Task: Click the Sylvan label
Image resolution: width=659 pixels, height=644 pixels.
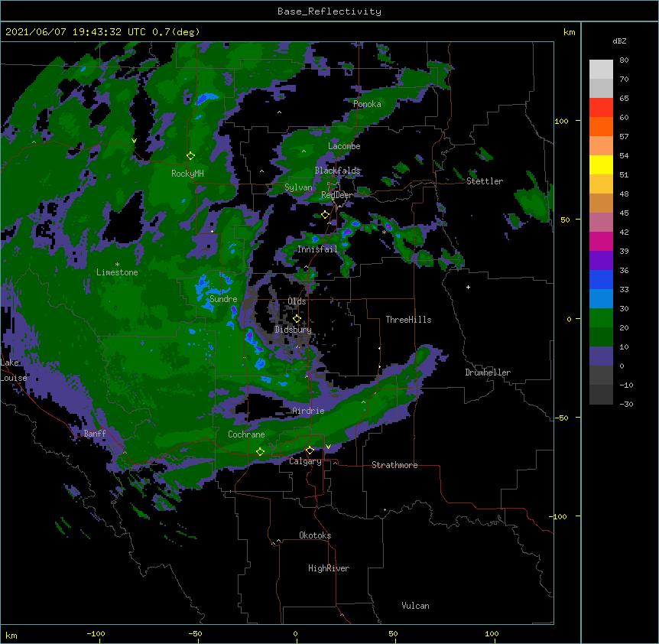Action: pos(298,187)
